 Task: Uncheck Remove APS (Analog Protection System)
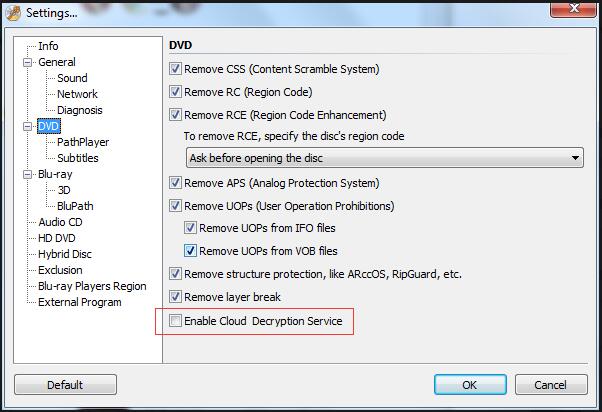(x=176, y=184)
